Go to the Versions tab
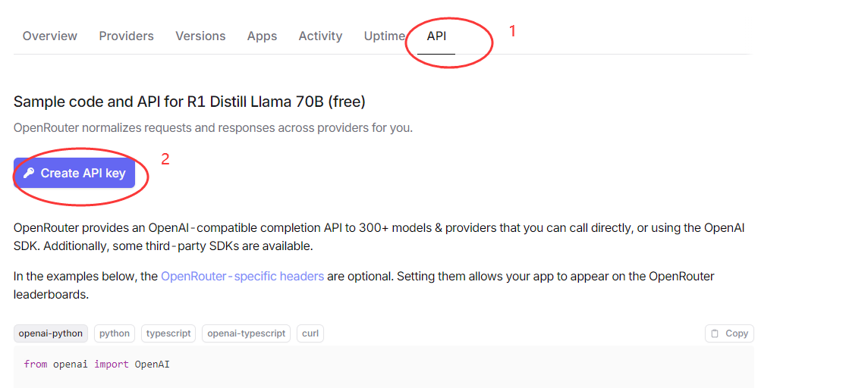The width and height of the screenshot is (868, 388). coord(200,36)
